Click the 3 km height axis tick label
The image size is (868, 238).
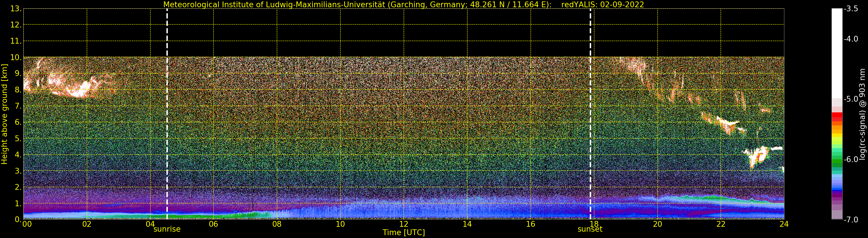click(x=18, y=171)
